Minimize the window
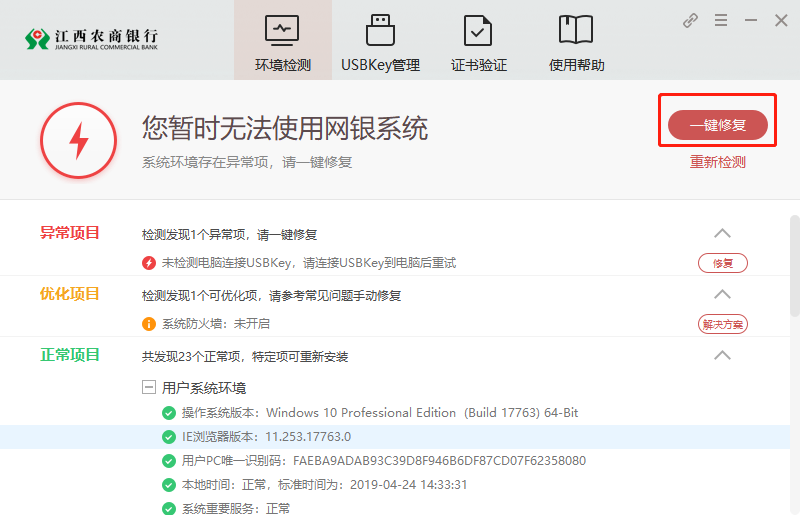 pyautogui.click(x=751, y=20)
